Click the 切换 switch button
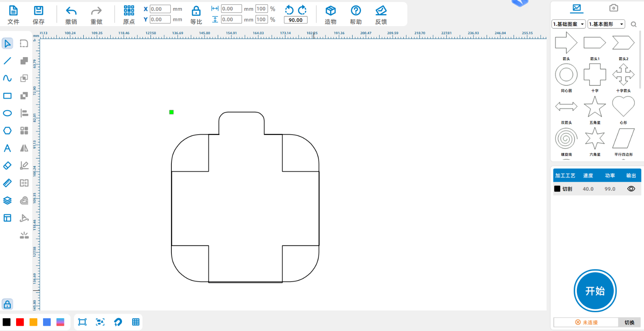The width and height of the screenshot is (644, 331). [x=629, y=322]
